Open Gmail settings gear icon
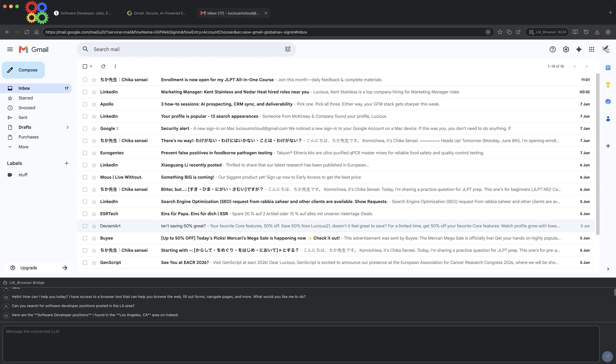The image size is (616, 364). [x=566, y=50]
